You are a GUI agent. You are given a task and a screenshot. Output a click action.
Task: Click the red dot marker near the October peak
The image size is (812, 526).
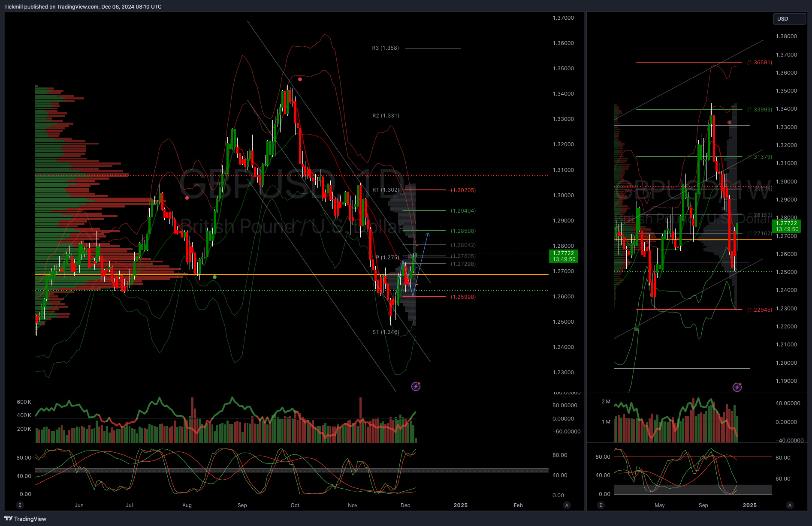pos(300,79)
